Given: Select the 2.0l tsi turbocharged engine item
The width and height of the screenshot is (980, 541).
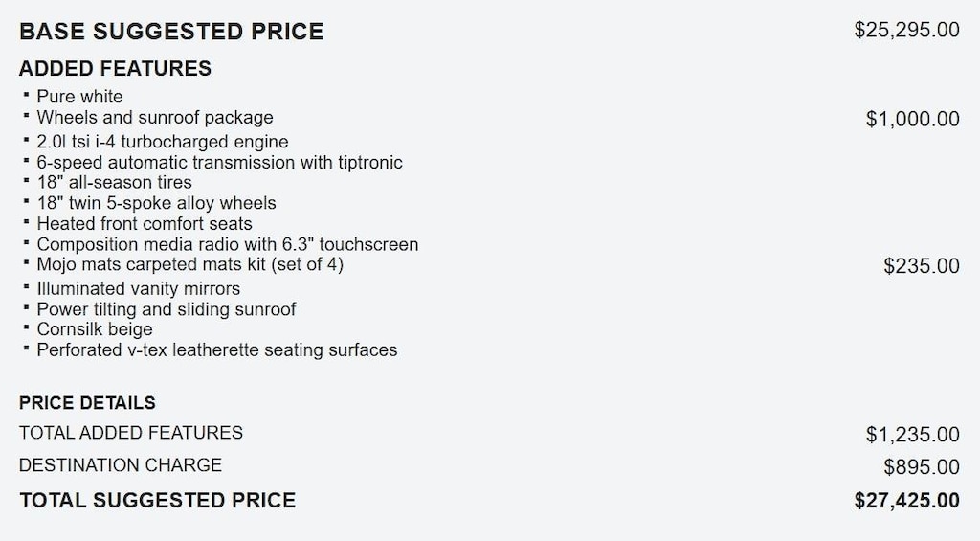Looking at the screenshot, I should (x=163, y=142).
